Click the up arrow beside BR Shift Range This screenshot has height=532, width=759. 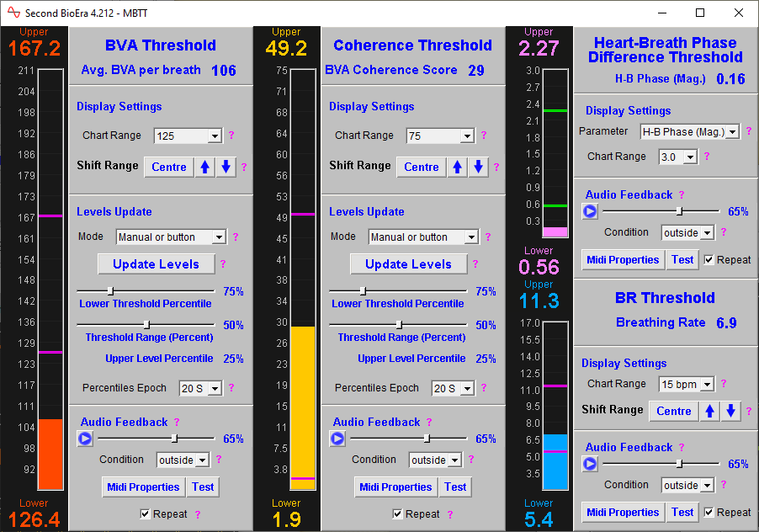pyautogui.click(x=709, y=411)
